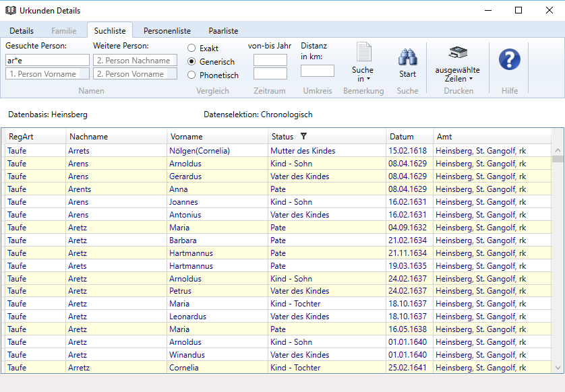Click the blue Help question mark icon
The width and height of the screenshot is (565, 392).
509,59
